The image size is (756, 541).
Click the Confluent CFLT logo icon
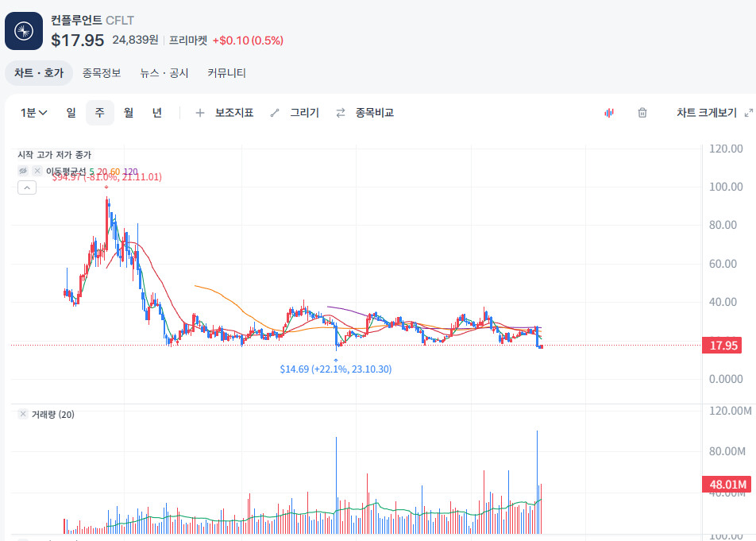(24, 31)
